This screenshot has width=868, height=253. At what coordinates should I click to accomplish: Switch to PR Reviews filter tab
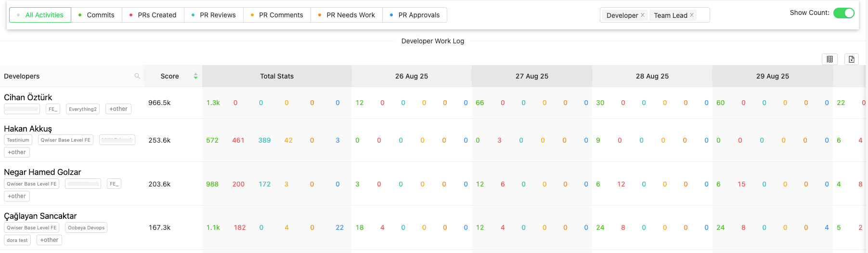click(x=213, y=15)
